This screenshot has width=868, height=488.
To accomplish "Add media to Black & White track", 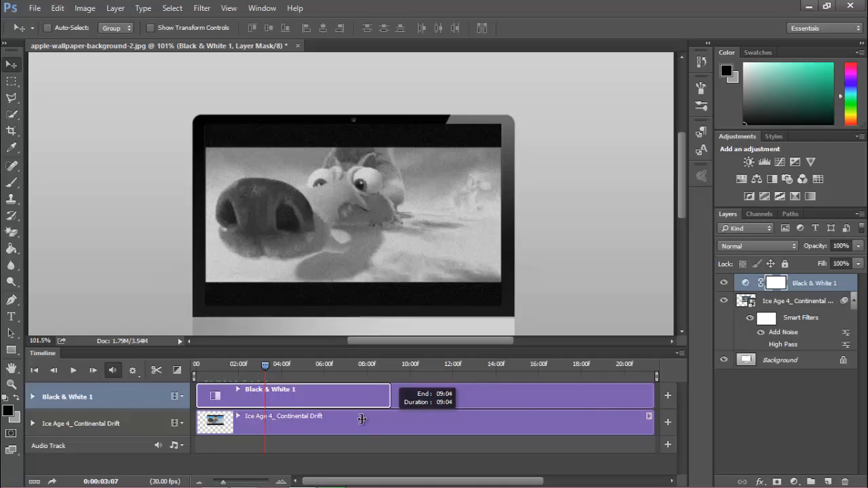I will pyautogui.click(x=667, y=395).
